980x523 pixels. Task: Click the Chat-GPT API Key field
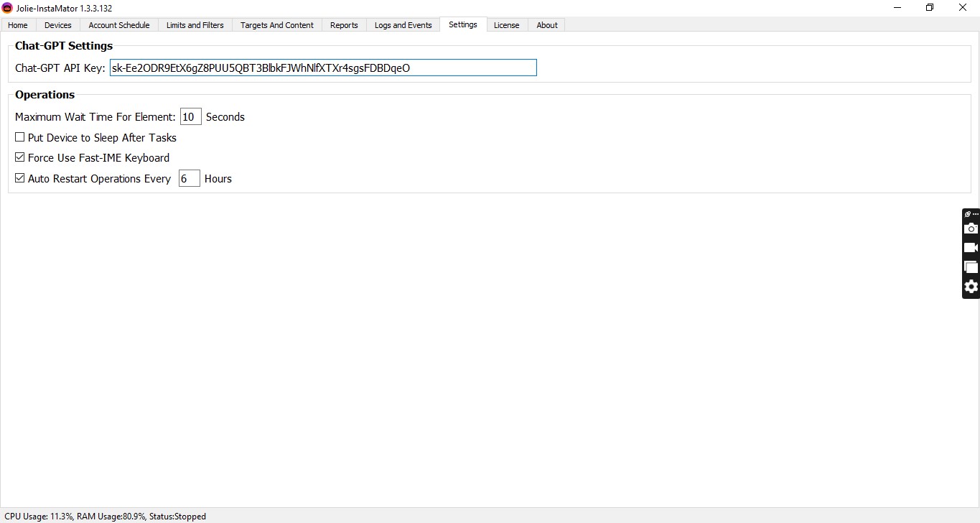pos(323,68)
